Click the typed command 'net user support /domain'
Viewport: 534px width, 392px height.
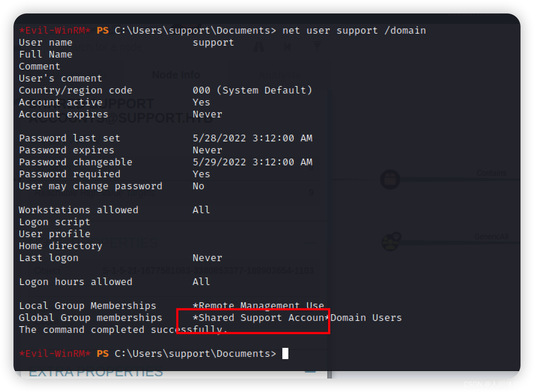pyautogui.click(x=354, y=30)
